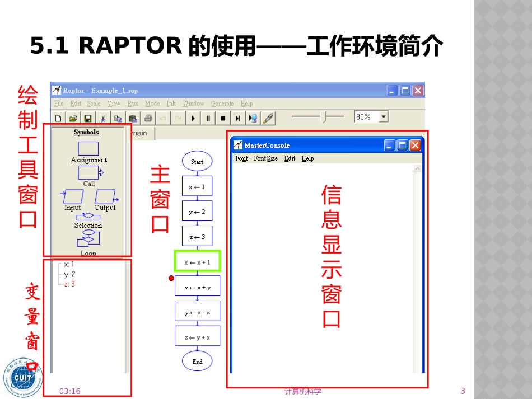Image resolution: width=532 pixels, height=399 pixels.
Task: Open the Raptor window's Help menu
Action: tap(246, 104)
